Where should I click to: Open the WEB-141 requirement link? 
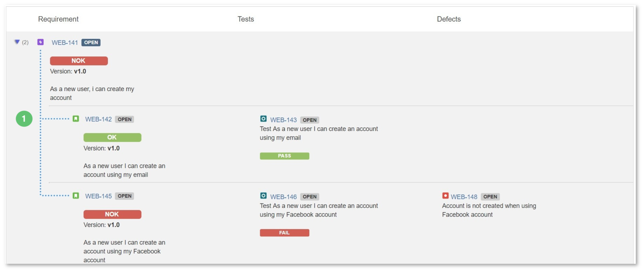65,43
